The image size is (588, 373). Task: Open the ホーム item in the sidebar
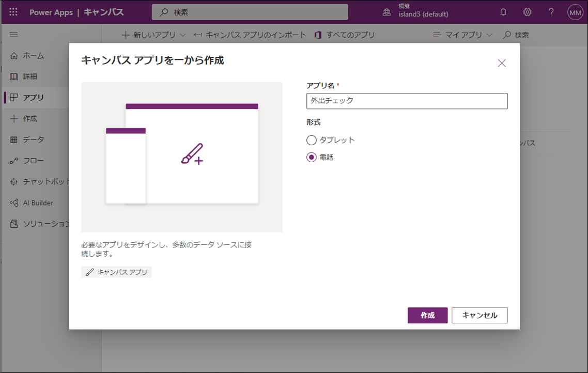coord(31,55)
